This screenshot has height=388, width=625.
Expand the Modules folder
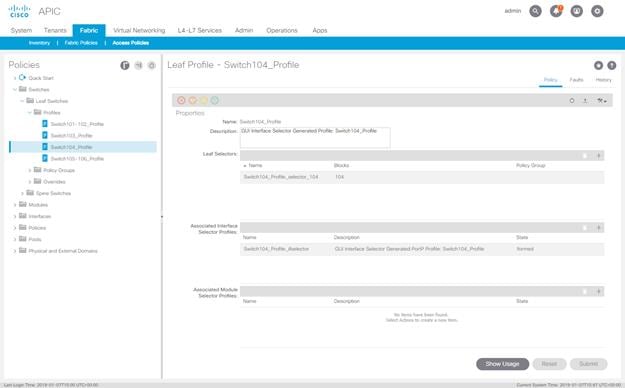point(15,205)
